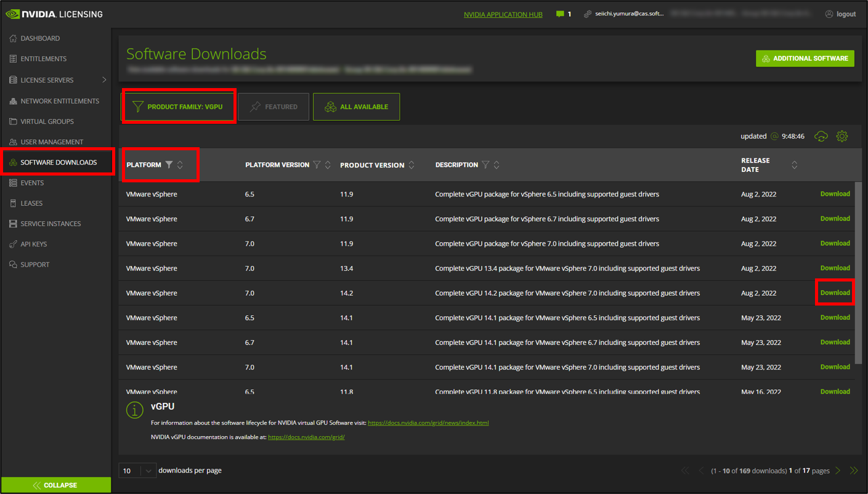Open table settings gear icon
The height and width of the screenshot is (494, 868).
click(x=842, y=136)
